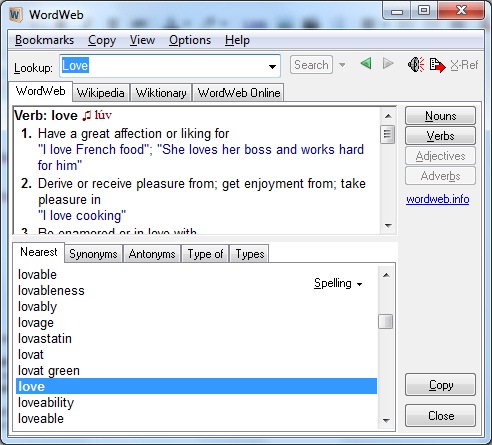492x445 pixels.
Task: Select the highlighted 'love' list entry
Action: pos(196,386)
